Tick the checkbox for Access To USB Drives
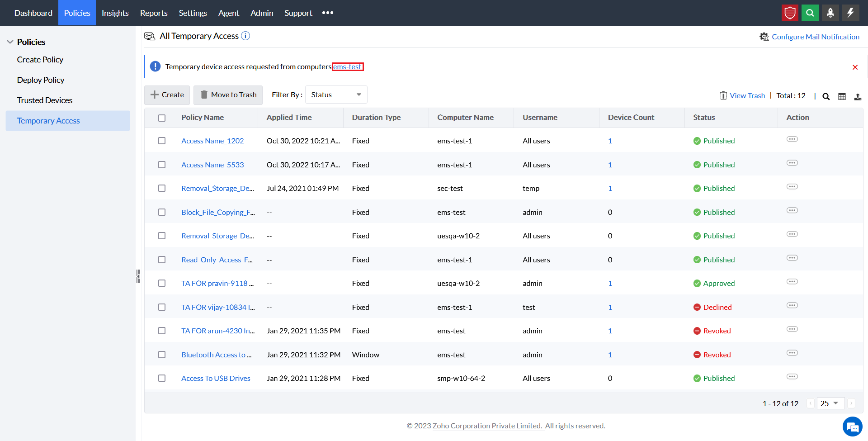The height and width of the screenshot is (441, 868). (162, 378)
